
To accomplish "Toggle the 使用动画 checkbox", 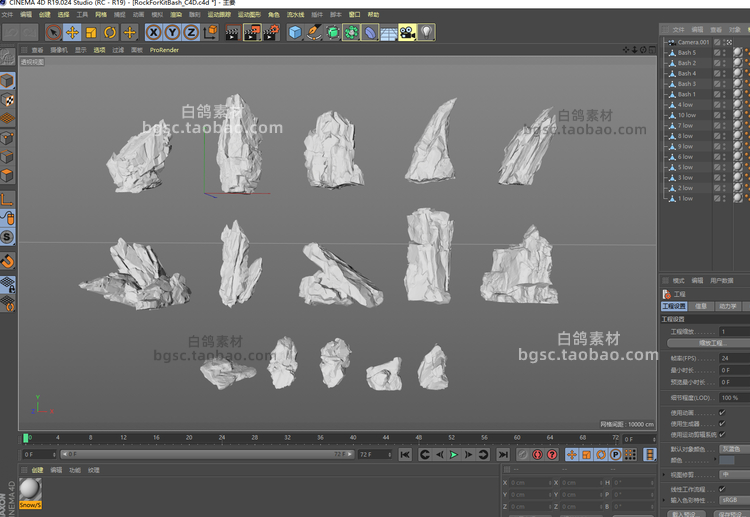I will [x=722, y=413].
